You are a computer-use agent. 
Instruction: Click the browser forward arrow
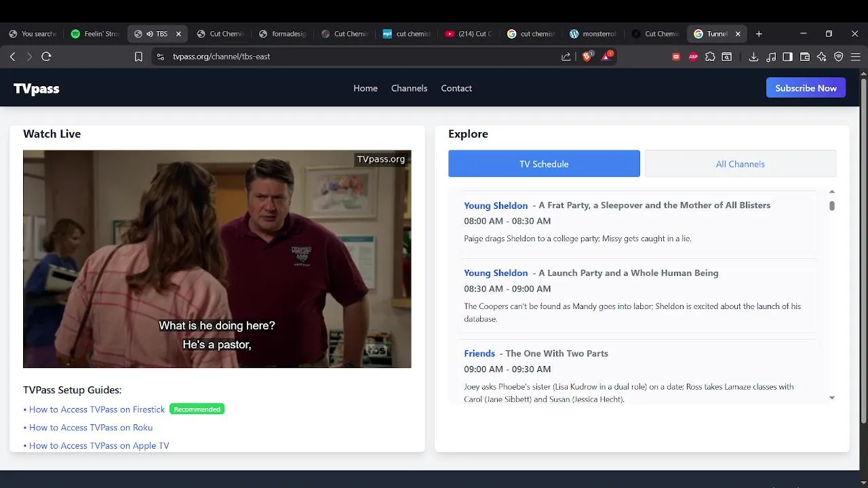pos(29,57)
